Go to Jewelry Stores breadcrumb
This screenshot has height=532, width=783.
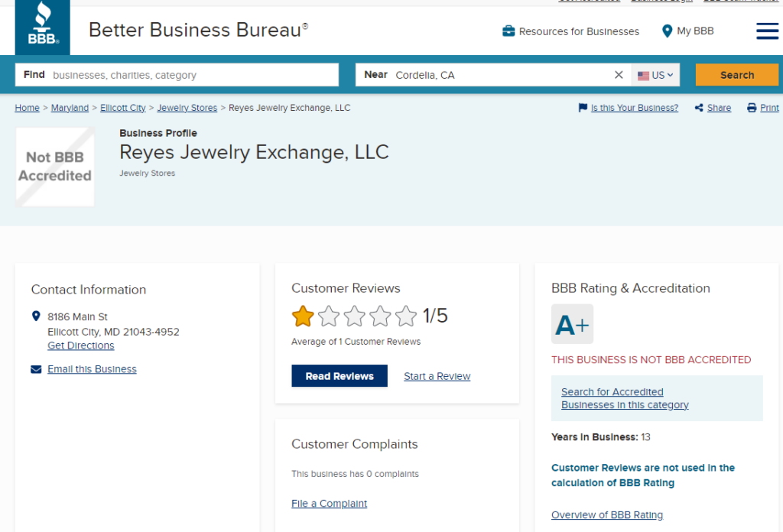tap(187, 108)
